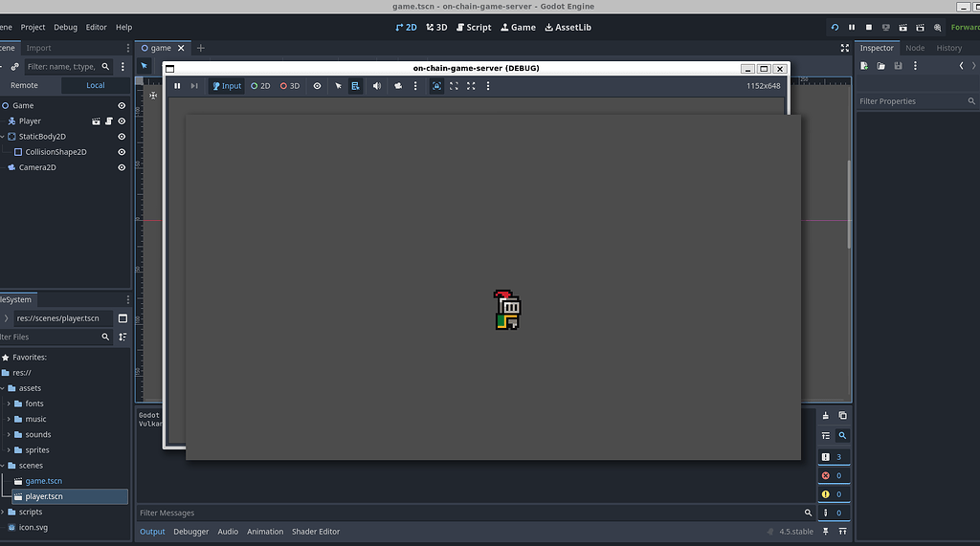Viewport: 980px width, 546px height.
Task: Switch scene tree to Remote
Action: 24,86
